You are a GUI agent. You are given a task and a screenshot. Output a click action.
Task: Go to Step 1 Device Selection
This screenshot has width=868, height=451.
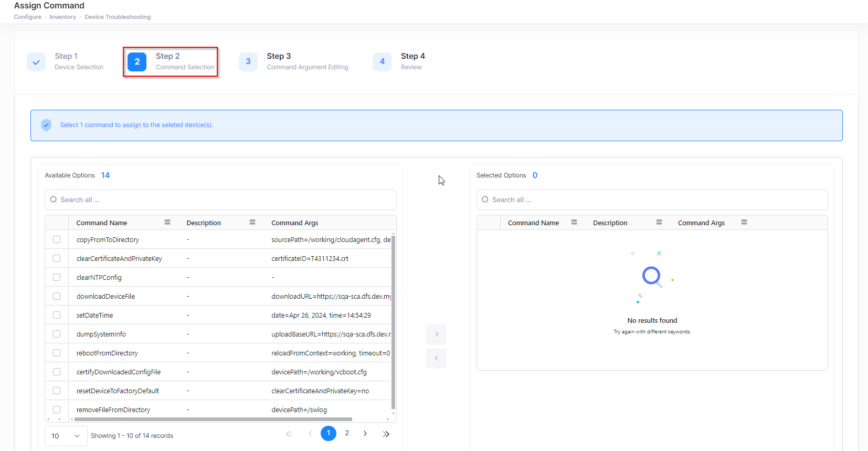pyautogui.click(x=66, y=61)
